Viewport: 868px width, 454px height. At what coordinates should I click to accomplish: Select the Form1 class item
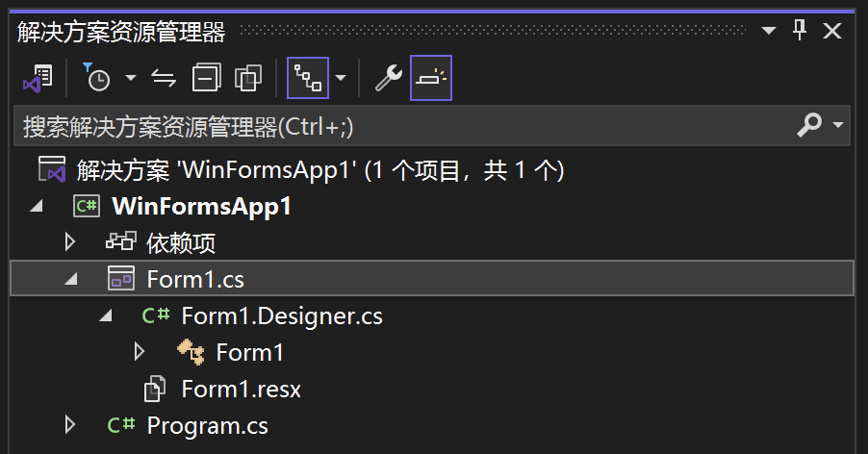(249, 352)
